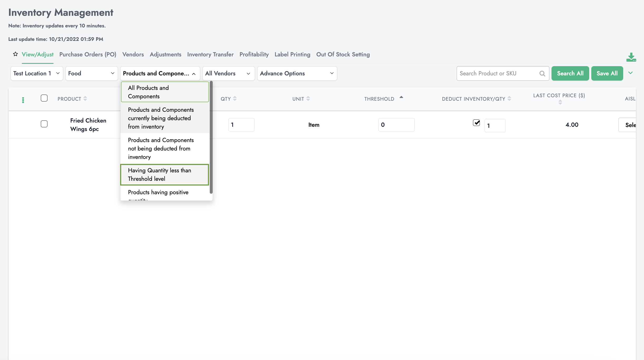Click the Search All button

tap(570, 74)
